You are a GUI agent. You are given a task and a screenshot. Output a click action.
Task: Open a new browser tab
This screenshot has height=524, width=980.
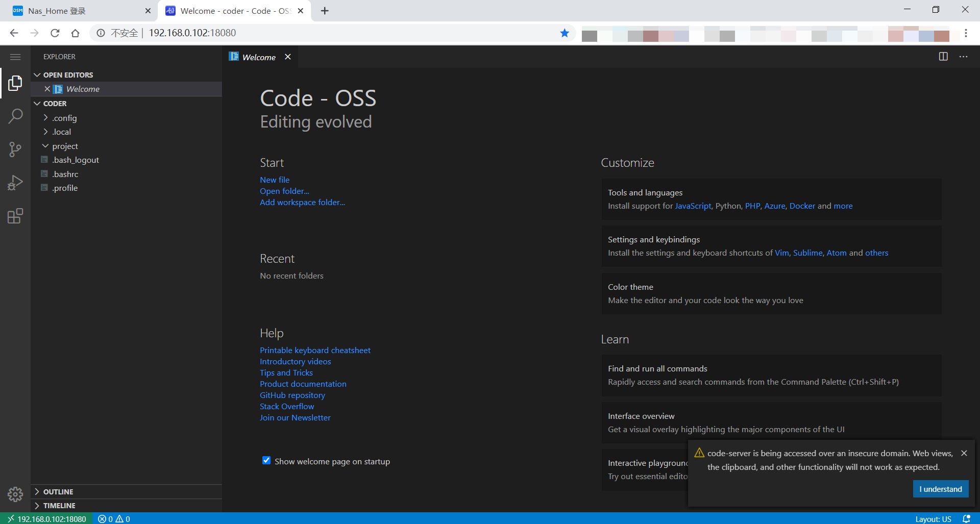325,11
